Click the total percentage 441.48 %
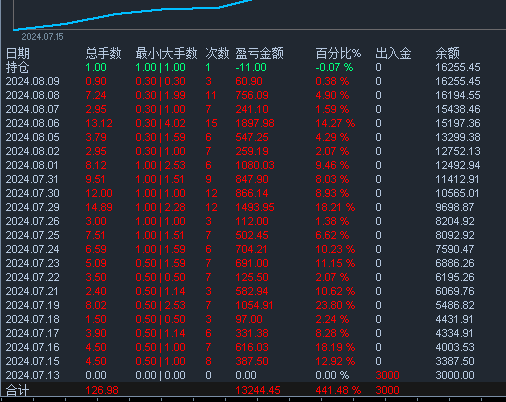 [x=338, y=390]
